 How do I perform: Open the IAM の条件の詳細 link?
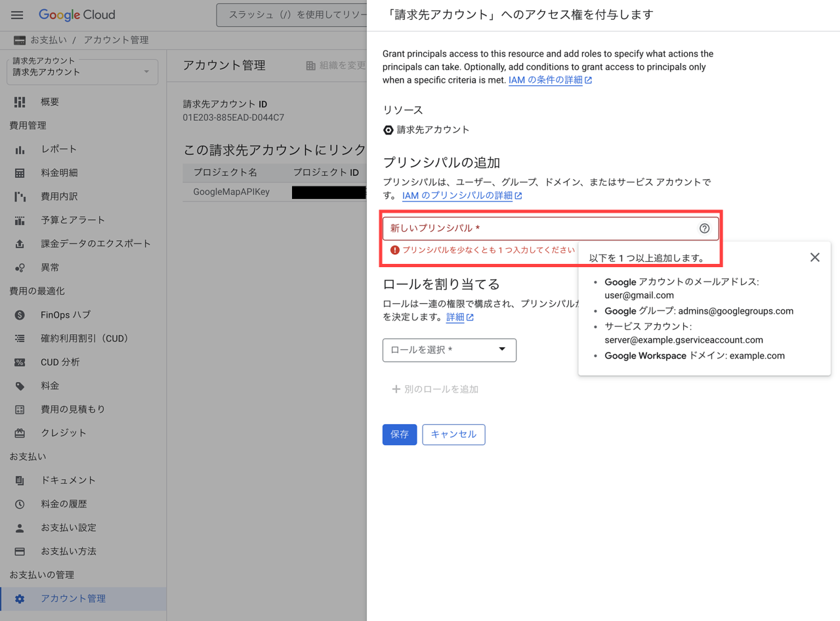[551, 80]
